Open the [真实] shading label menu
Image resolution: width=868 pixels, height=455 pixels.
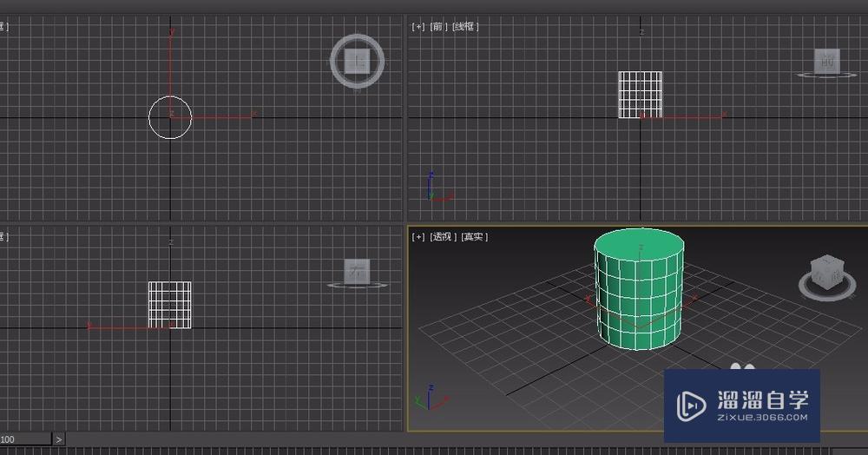(474, 237)
